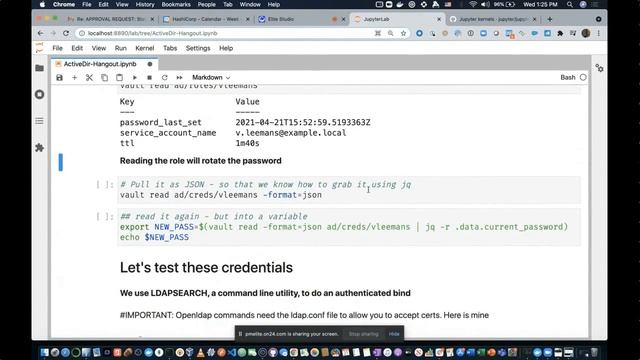The height and width of the screenshot is (360, 640).
Task: Open the Extension Manager puzzle icon
Action: pyautogui.click(x=40, y=147)
